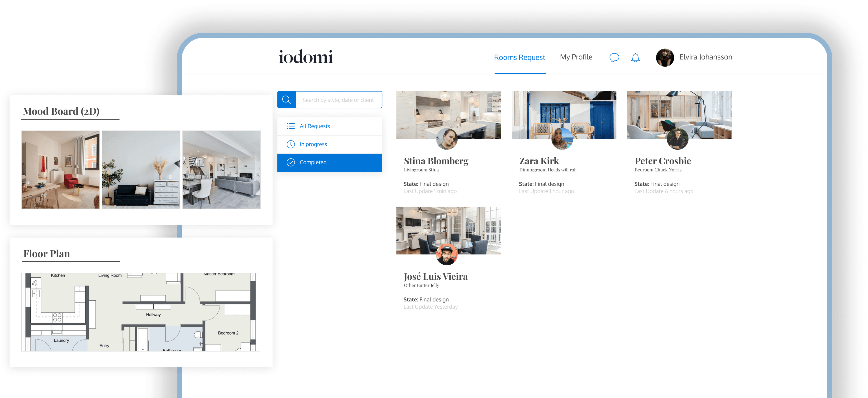Open Stina Blomberg's kitchen room photo
Image resolution: width=868 pixels, height=398 pixels.
tap(448, 115)
